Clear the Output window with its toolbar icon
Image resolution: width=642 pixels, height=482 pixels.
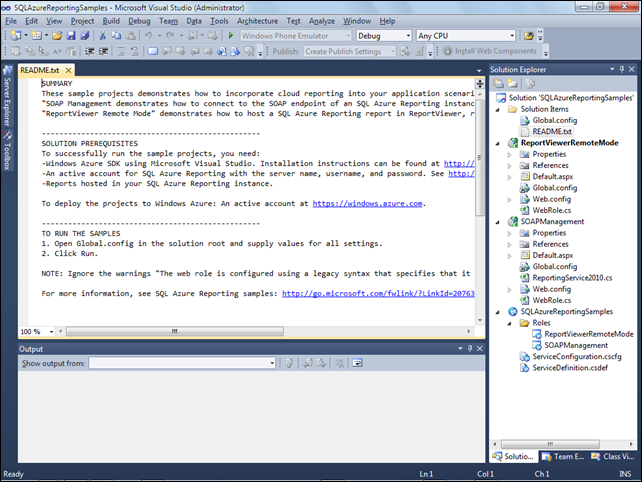[339, 363]
